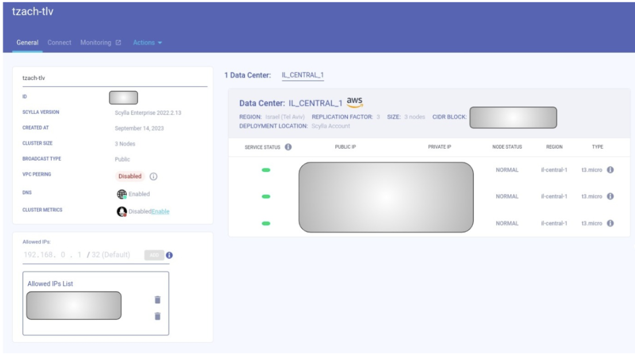The width and height of the screenshot is (635, 364).
Task: Click the Cluster Metrics status icon
Action: (x=121, y=212)
